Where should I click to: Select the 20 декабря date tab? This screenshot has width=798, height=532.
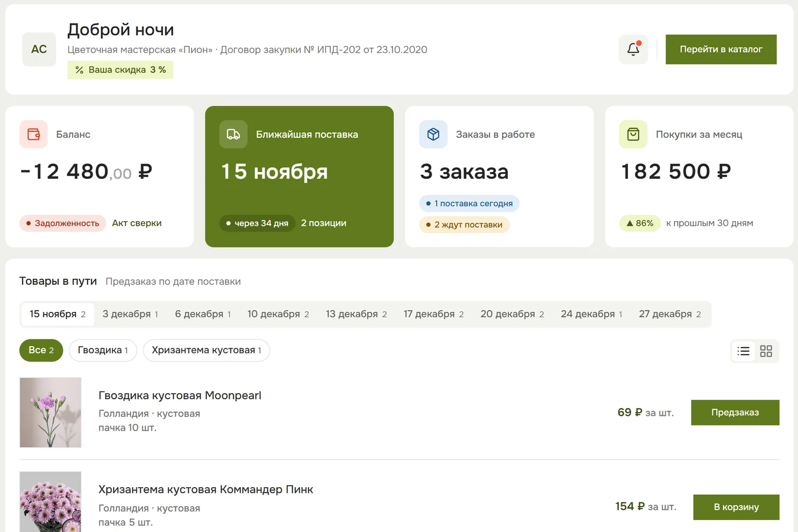coord(512,314)
